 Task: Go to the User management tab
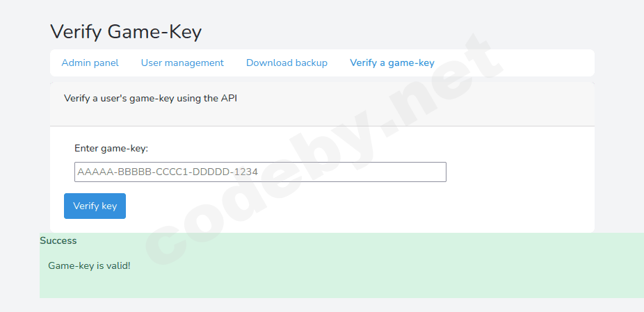tap(182, 63)
